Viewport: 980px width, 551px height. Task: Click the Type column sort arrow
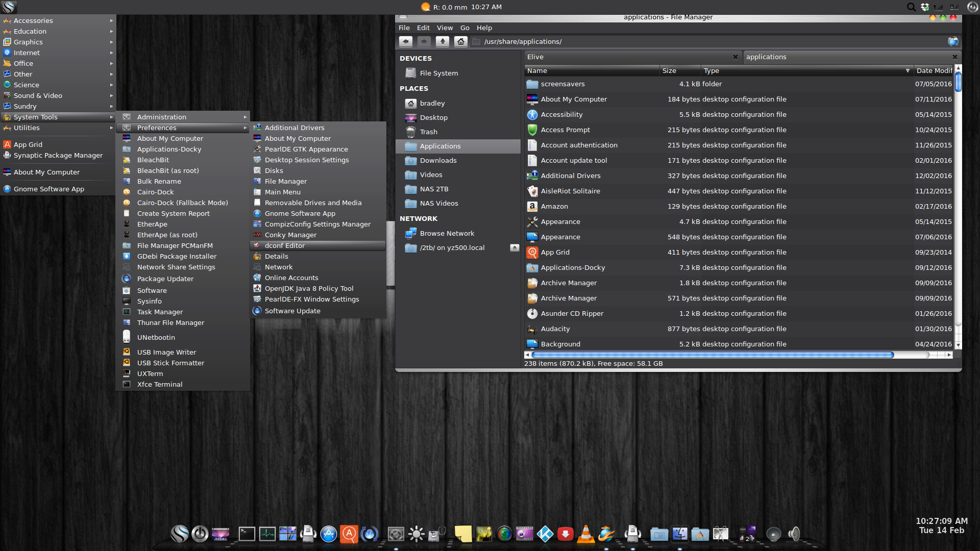coord(908,71)
